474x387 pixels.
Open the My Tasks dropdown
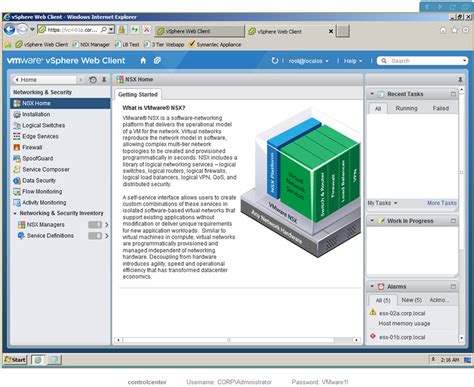pyautogui.click(x=382, y=203)
